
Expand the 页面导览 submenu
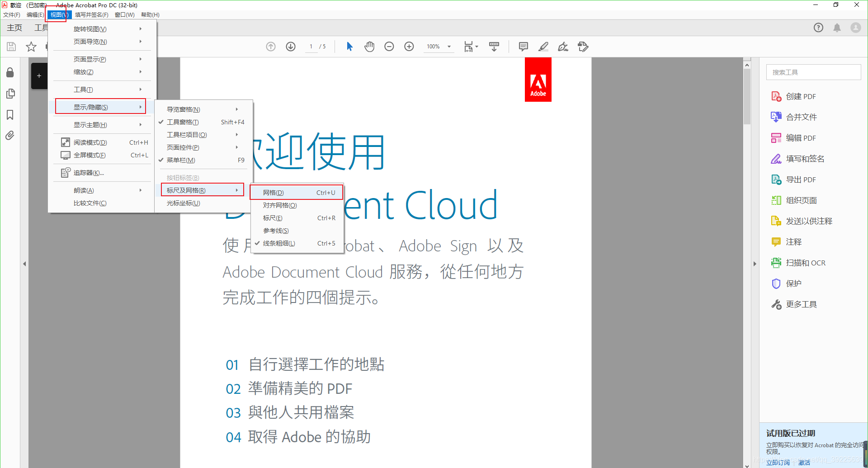coord(102,42)
